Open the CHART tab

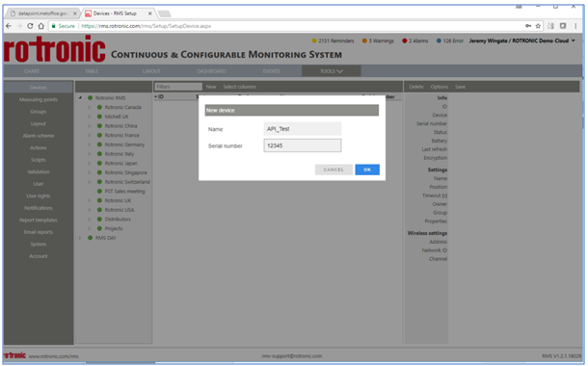click(32, 71)
